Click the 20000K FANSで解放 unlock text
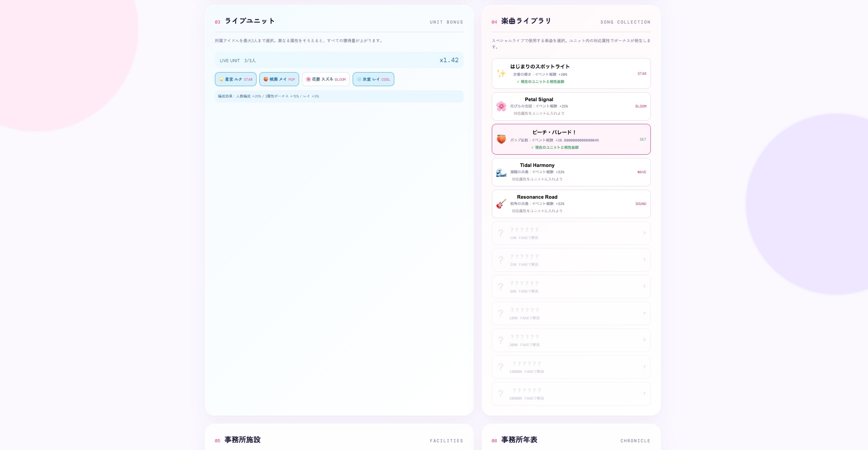Viewport: 868px width, 450px height. (527, 398)
